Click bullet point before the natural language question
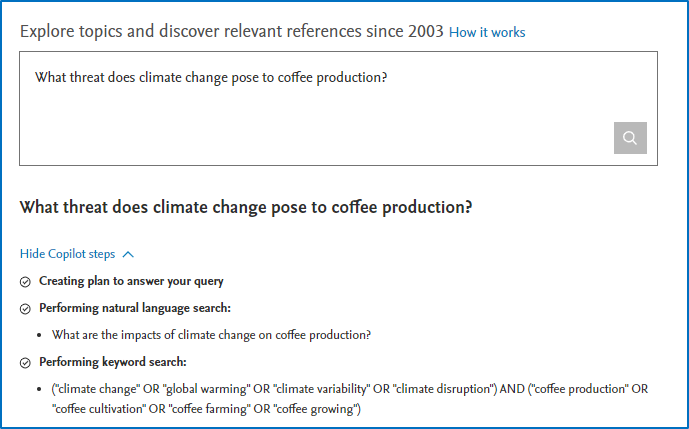The height and width of the screenshot is (429, 689). click(x=39, y=336)
